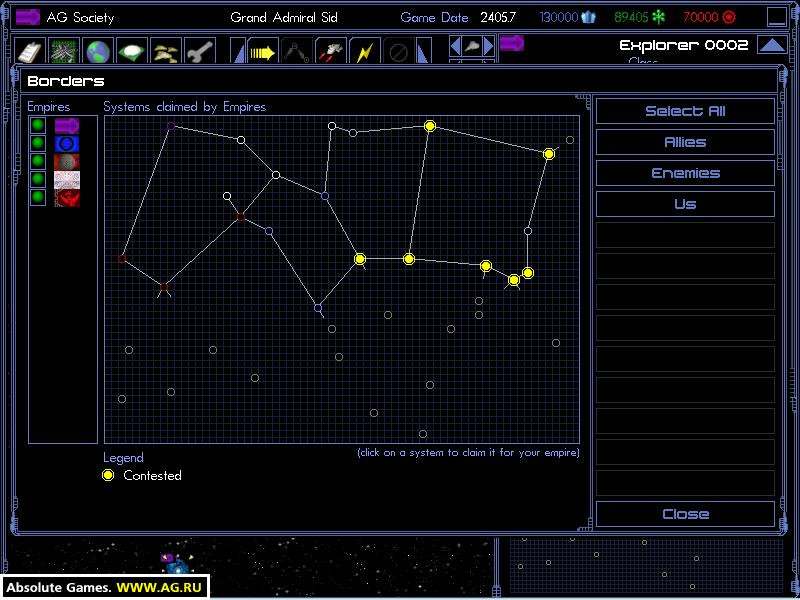Open the wrench build icon
This screenshot has width=800, height=600.
199,51
